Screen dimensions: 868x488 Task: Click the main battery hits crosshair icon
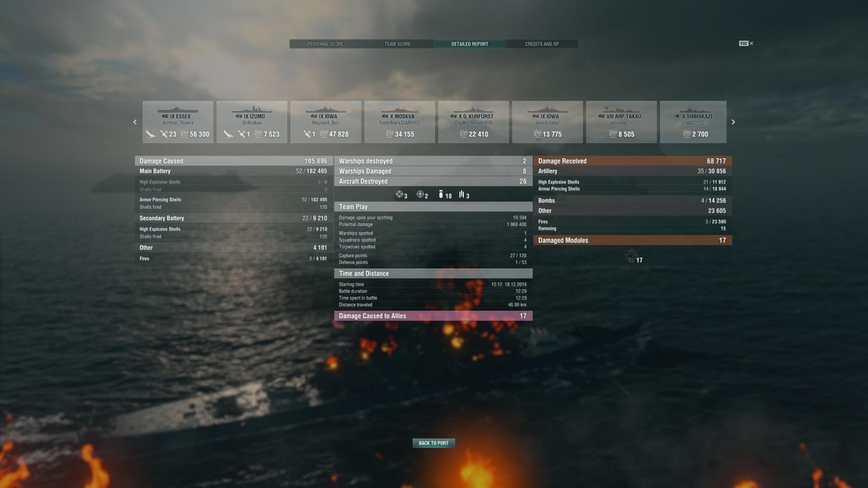(399, 194)
